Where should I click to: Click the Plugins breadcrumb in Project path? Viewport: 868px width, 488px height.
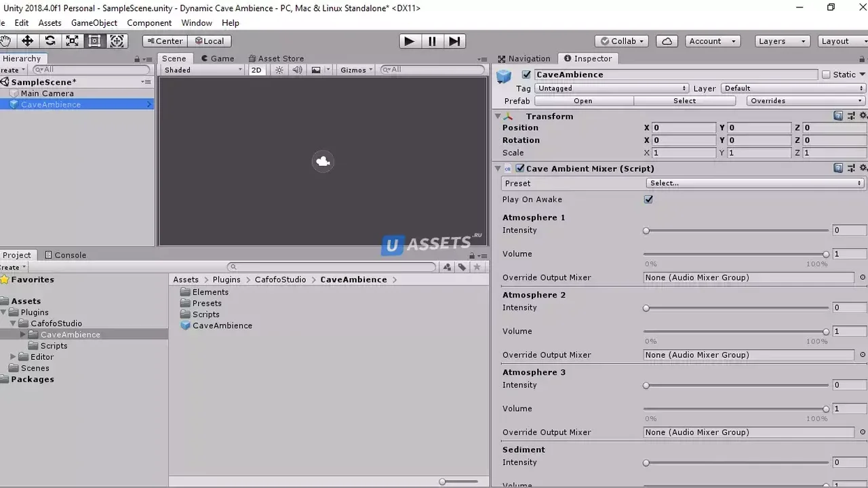[x=226, y=279]
